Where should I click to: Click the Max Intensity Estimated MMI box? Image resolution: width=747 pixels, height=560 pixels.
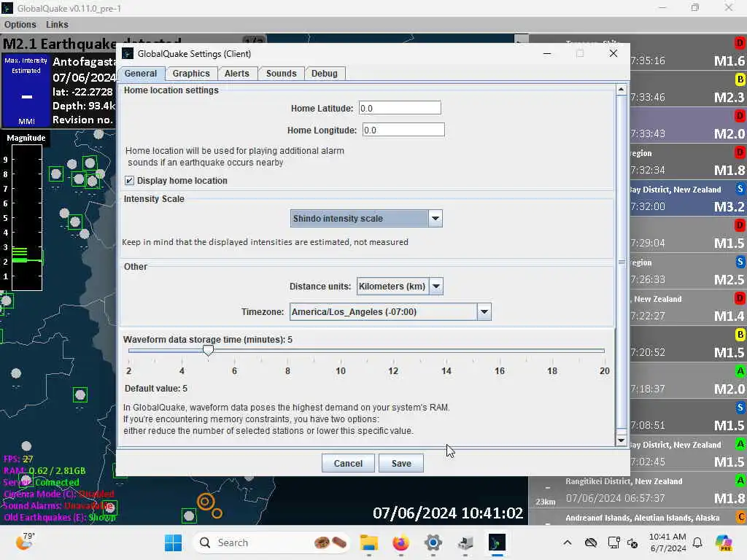[26, 90]
